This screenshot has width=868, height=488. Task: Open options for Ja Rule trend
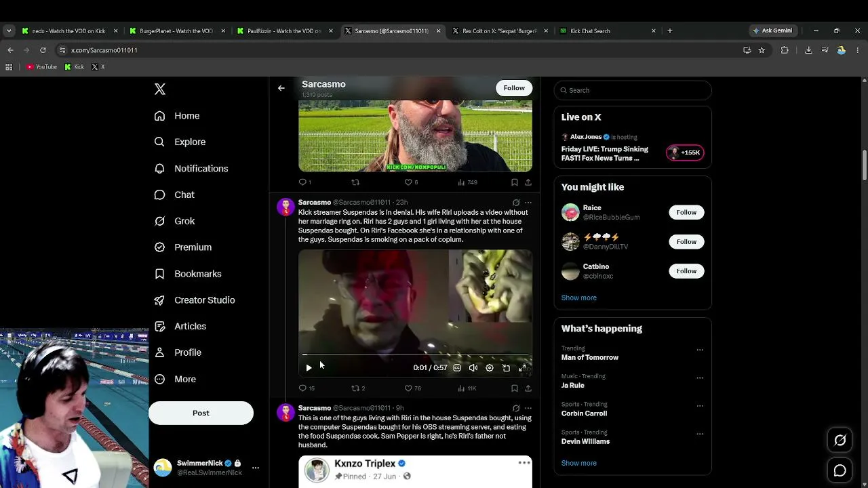(x=700, y=378)
